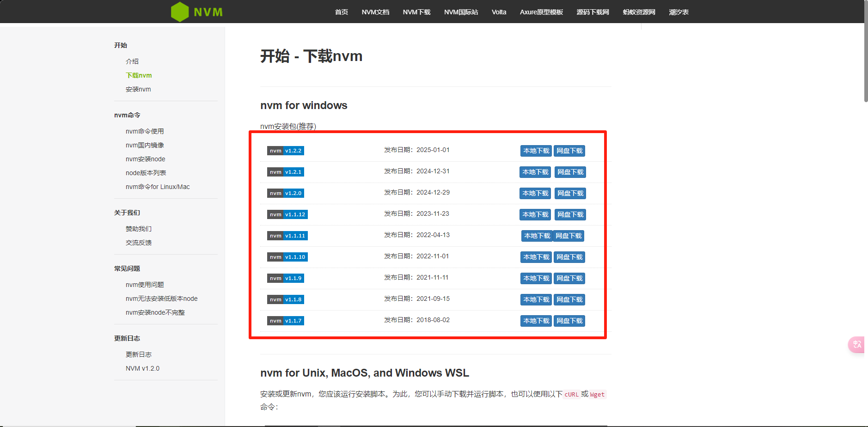Click the nvm v1.1.7 version badge
The image size is (868, 427).
point(286,321)
